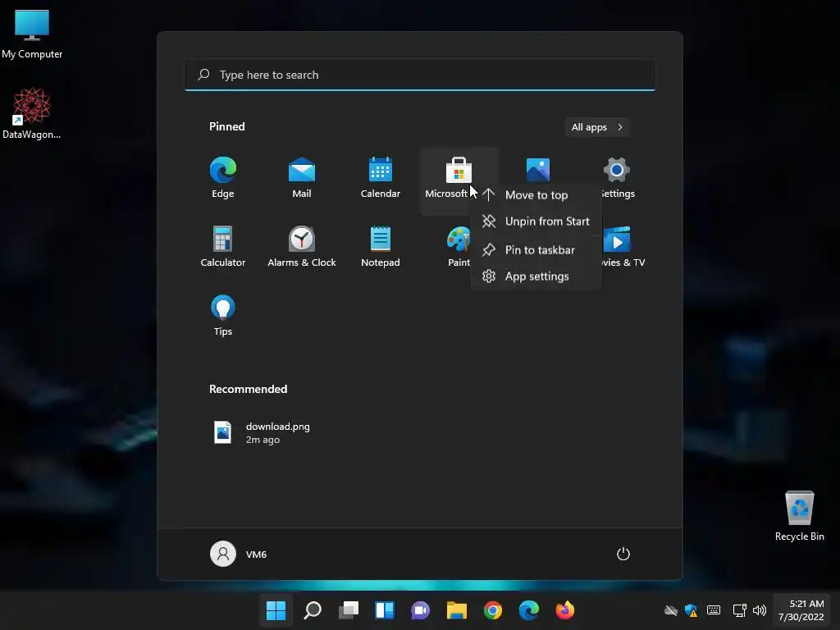Click the power button in Start menu
This screenshot has width=840, height=630.
[x=623, y=554]
